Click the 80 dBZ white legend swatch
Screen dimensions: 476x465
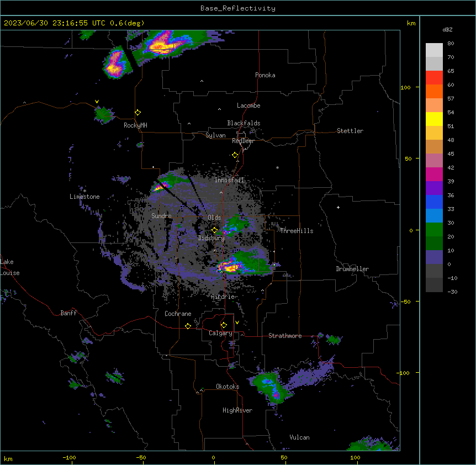[x=434, y=50]
